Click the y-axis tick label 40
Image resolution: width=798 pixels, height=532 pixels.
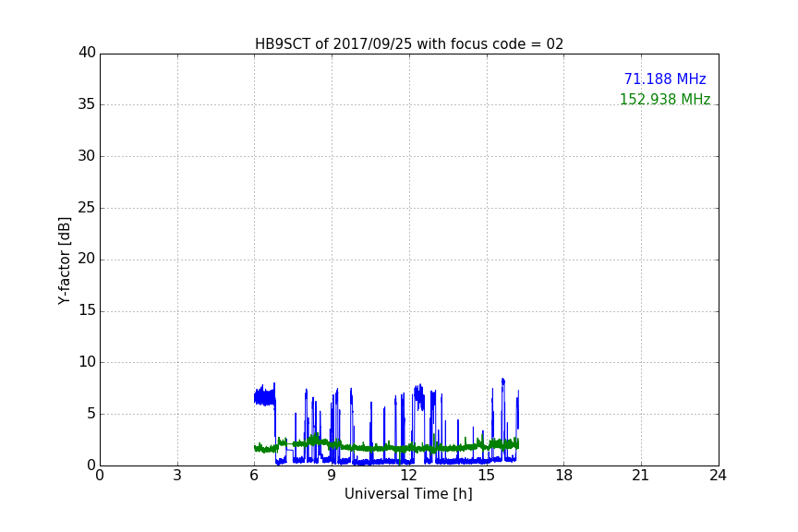[87, 53]
